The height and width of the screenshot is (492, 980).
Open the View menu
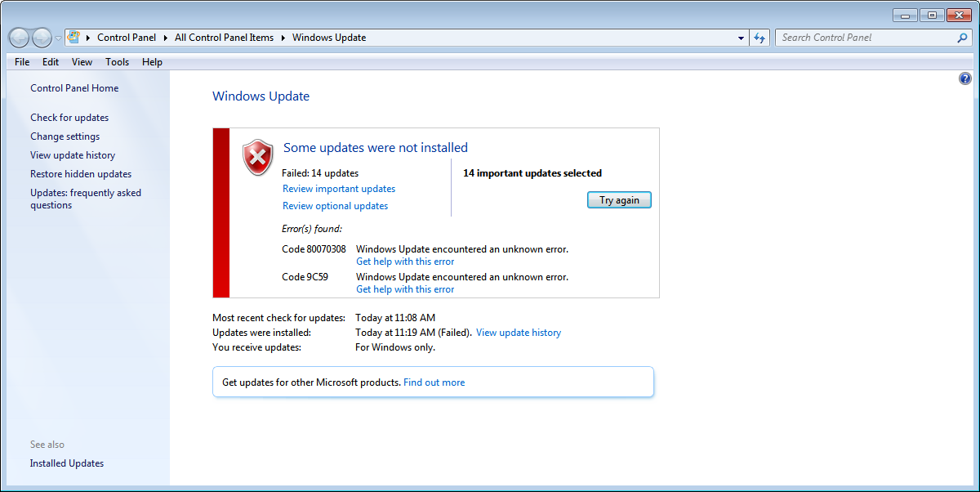pos(82,62)
